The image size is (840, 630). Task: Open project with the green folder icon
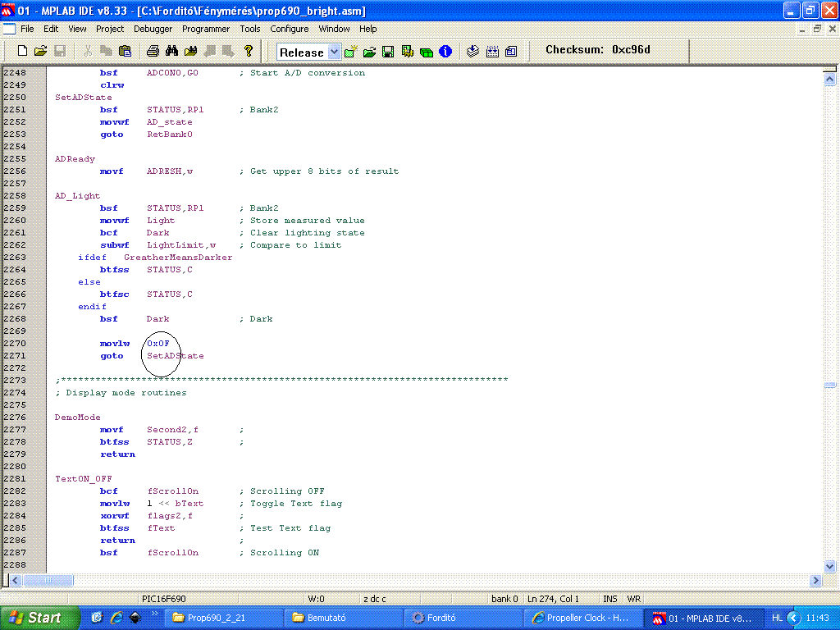[369, 52]
